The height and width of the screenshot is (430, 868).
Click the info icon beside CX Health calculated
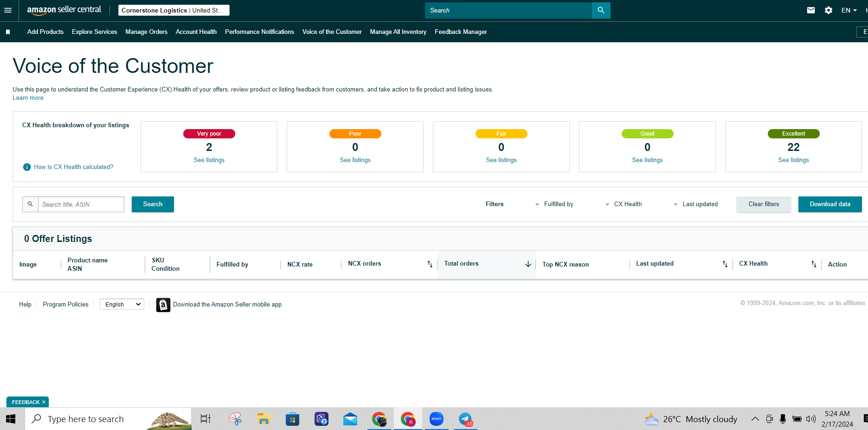tap(27, 167)
